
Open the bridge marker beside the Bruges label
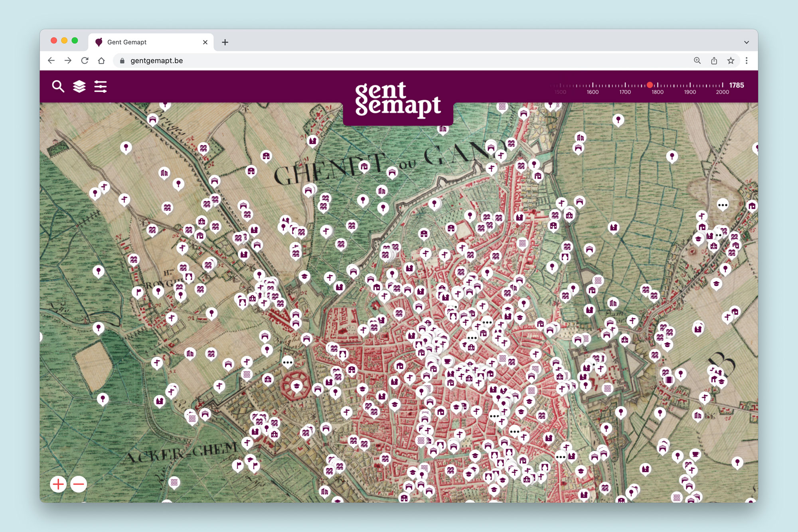152,119
